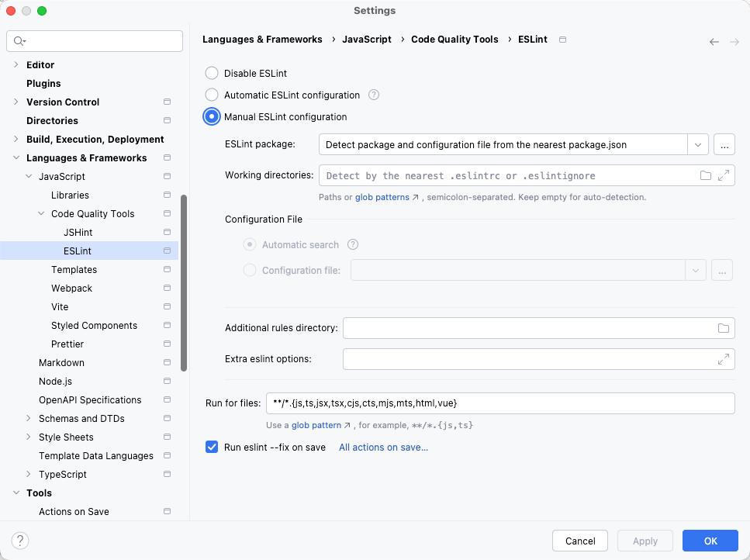The height and width of the screenshot is (560, 750).
Task: Open the All actions on save link
Action: pos(383,448)
